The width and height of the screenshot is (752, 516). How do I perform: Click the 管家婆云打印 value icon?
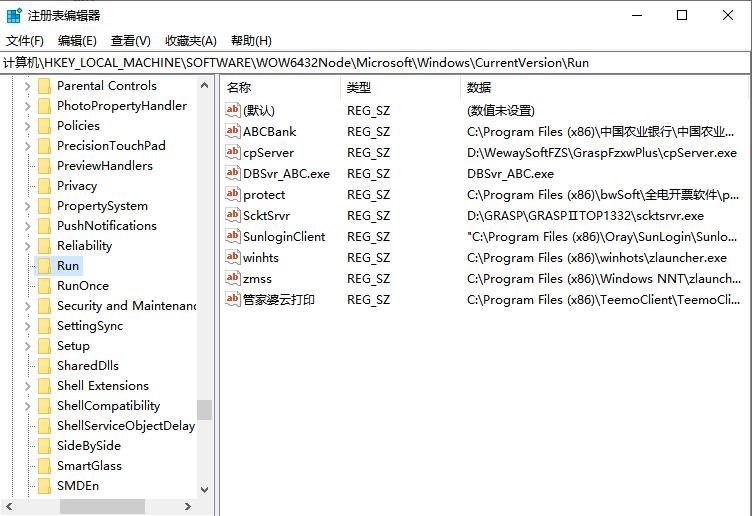pyautogui.click(x=233, y=299)
